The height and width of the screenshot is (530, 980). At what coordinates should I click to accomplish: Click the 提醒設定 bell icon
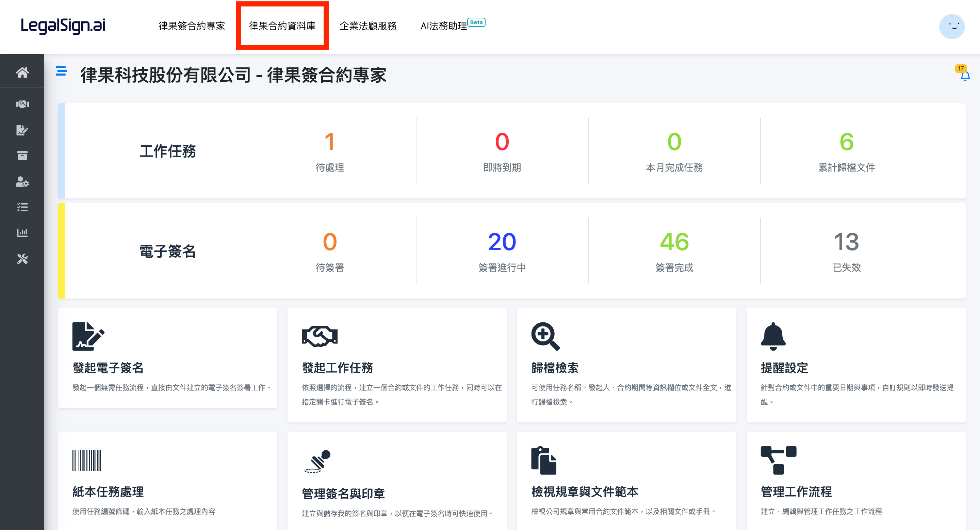pos(773,336)
